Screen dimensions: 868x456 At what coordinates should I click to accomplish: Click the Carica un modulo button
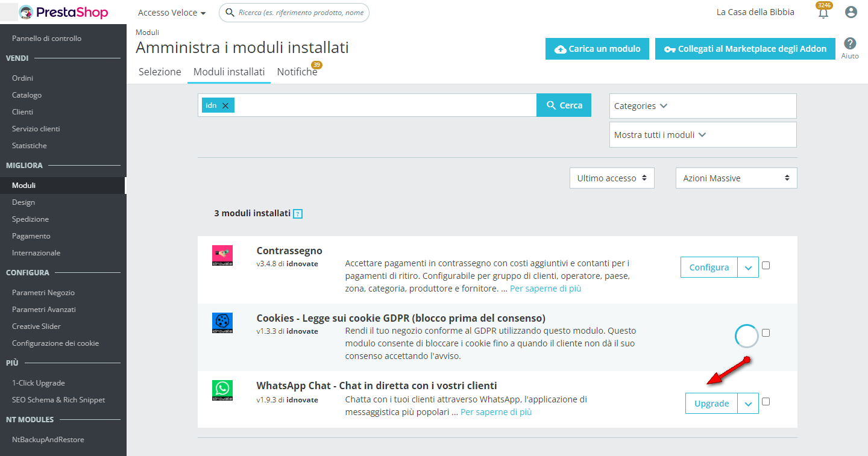(597, 49)
